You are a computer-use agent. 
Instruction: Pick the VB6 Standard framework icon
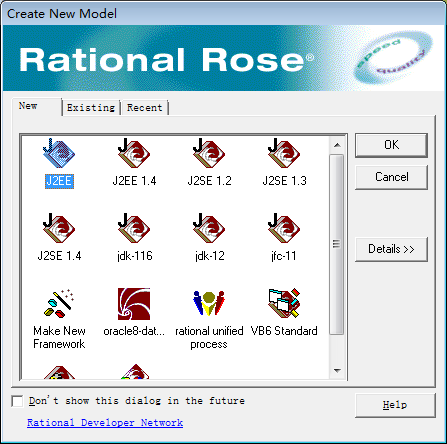point(284,303)
